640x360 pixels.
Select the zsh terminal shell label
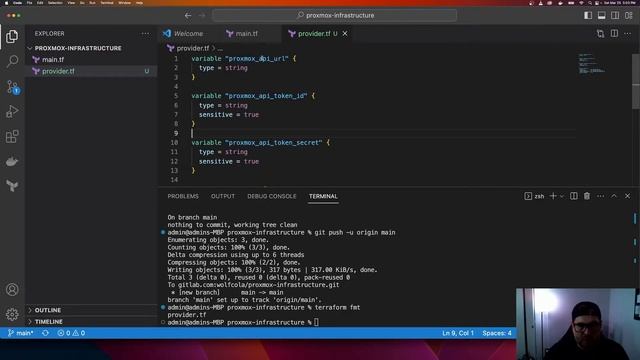point(534,196)
